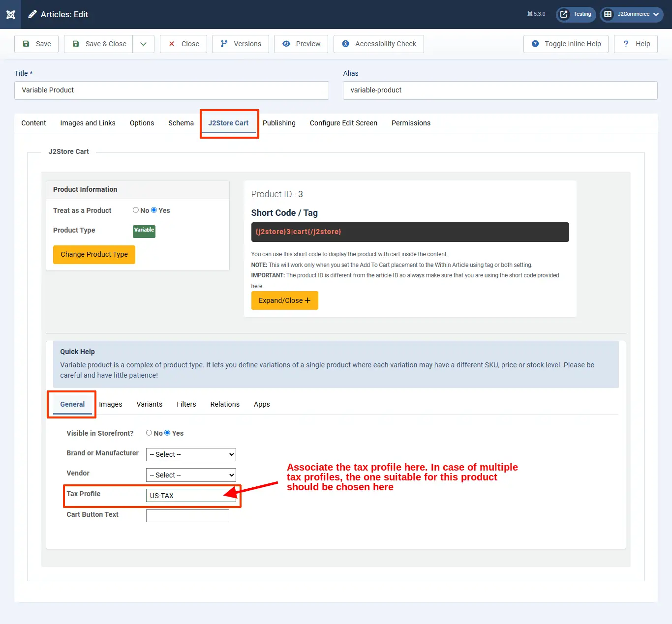This screenshot has width=672, height=624.
Task: Open the Save & Close dropdown arrow
Action: coord(143,44)
